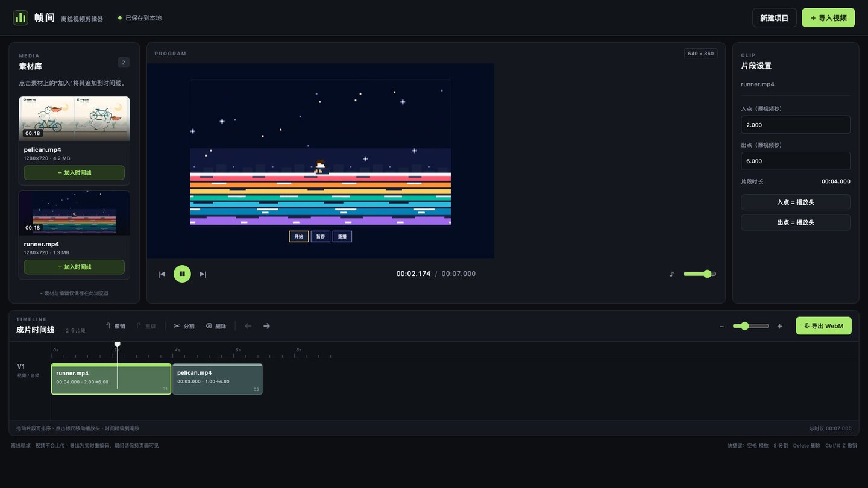Delete the selected clip with 删除
The width and height of the screenshot is (868, 488).
[216, 326]
